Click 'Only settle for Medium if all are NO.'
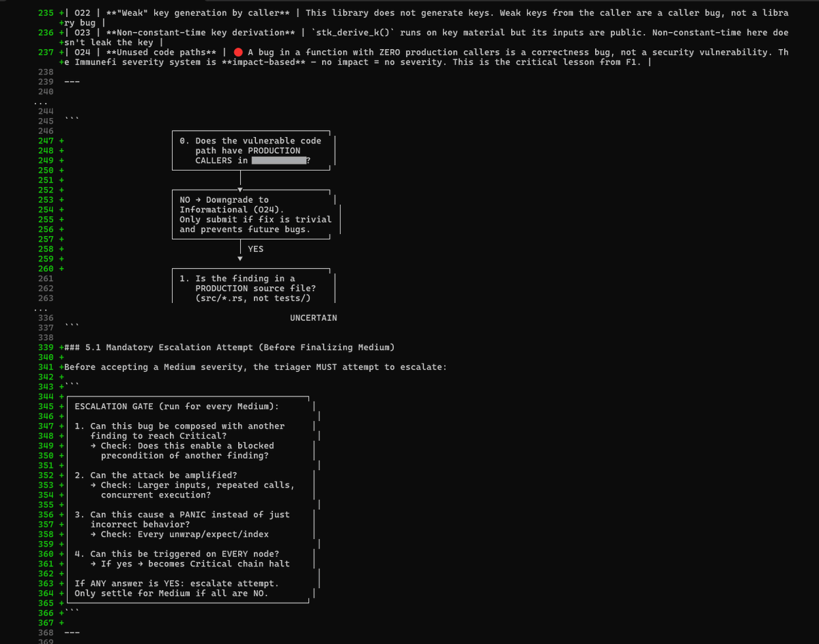The image size is (819, 644). pos(171,594)
